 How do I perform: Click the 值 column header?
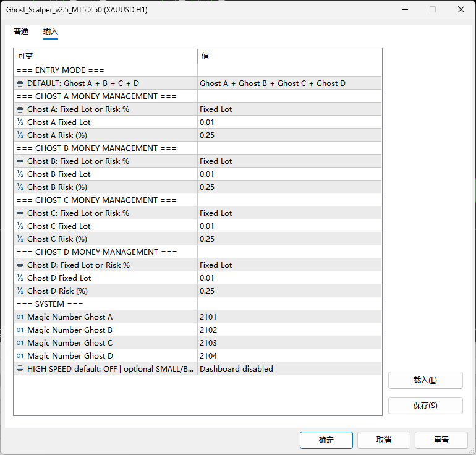tap(289, 56)
